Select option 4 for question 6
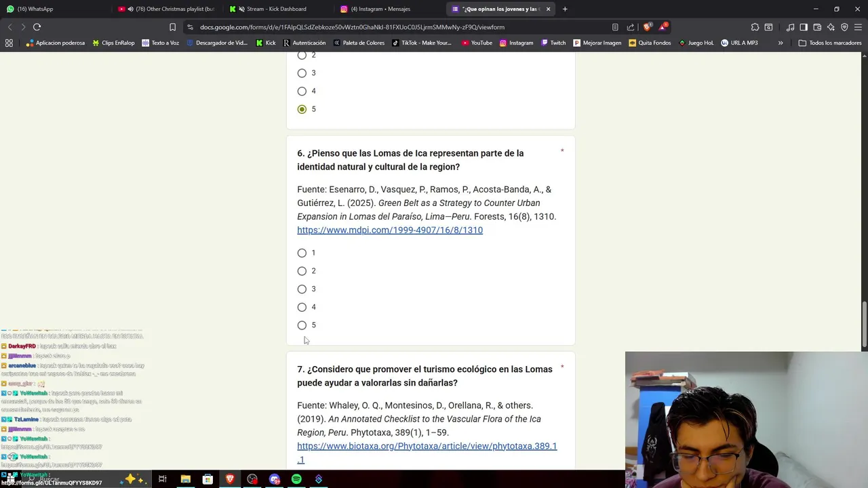 tap(302, 307)
